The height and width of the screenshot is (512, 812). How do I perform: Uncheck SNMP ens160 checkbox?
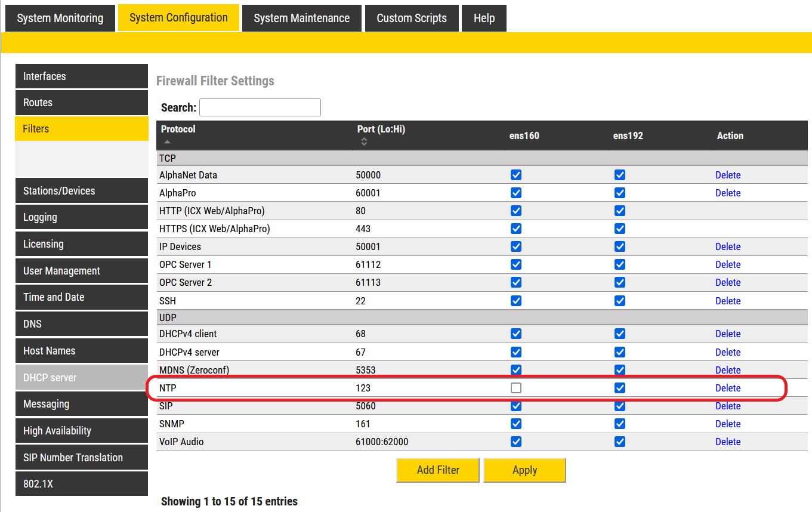[516, 424]
